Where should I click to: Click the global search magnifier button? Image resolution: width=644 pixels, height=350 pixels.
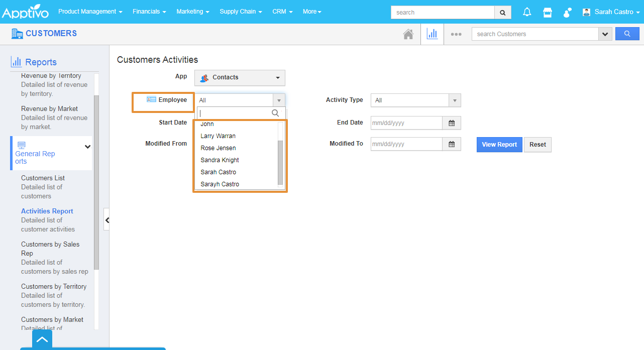point(503,12)
